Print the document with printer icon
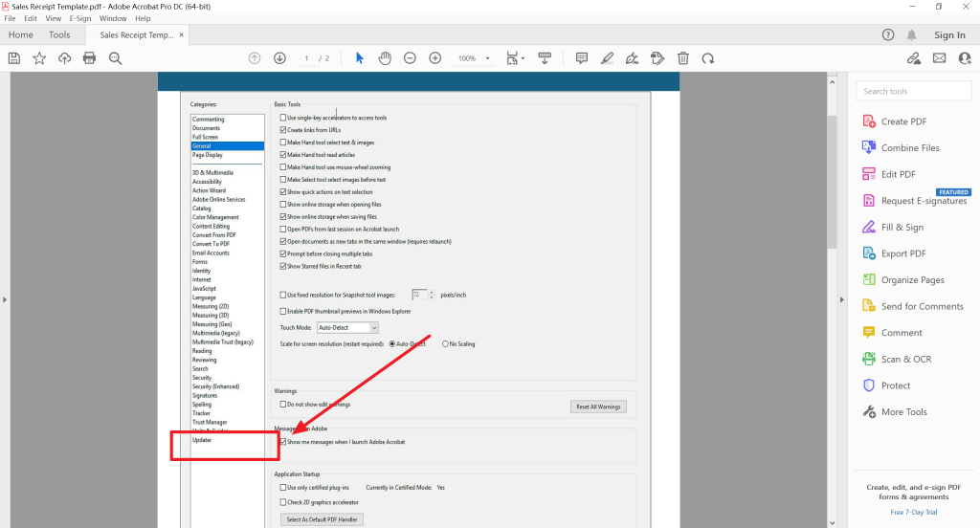This screenshot has width=980, height=528. click(89, 58)
